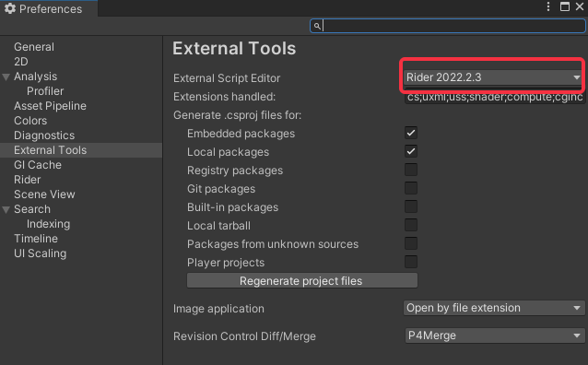Click the magnifier icon in search box

(317, 26)
